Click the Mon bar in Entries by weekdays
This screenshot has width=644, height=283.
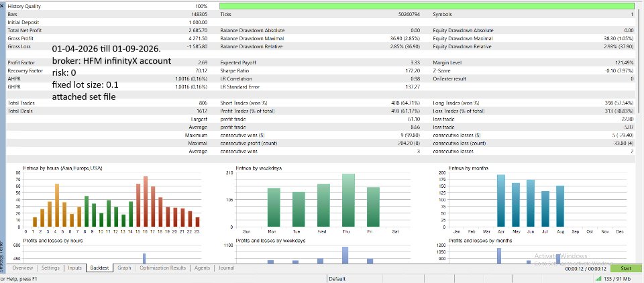tap(274, 207)
